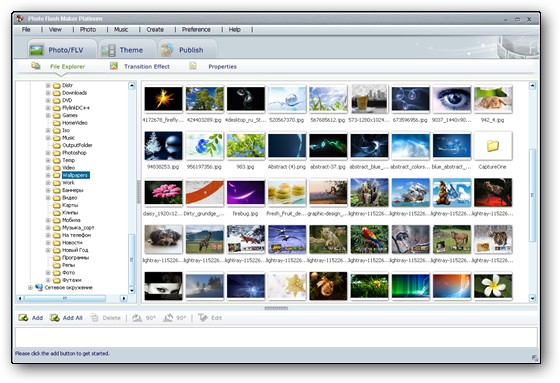Open the Create menu
The height and width of the screenshot is (383, 560).
click(x=155, y=30)
